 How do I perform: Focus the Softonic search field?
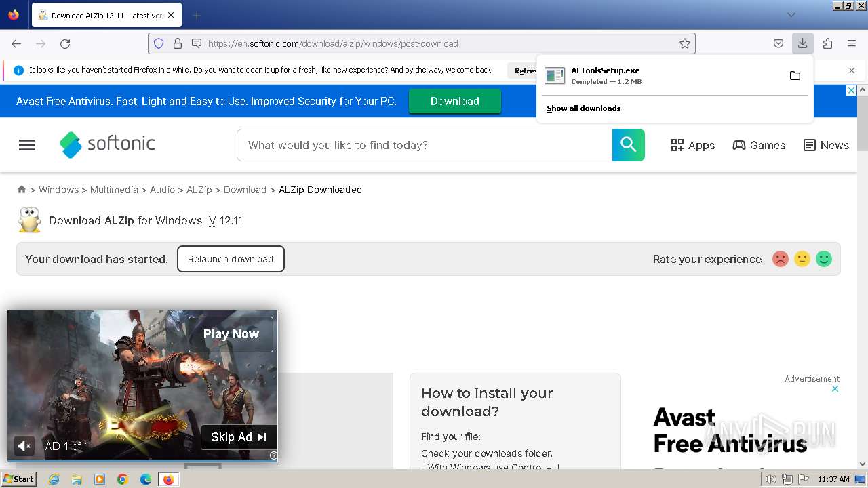[425, 145]
